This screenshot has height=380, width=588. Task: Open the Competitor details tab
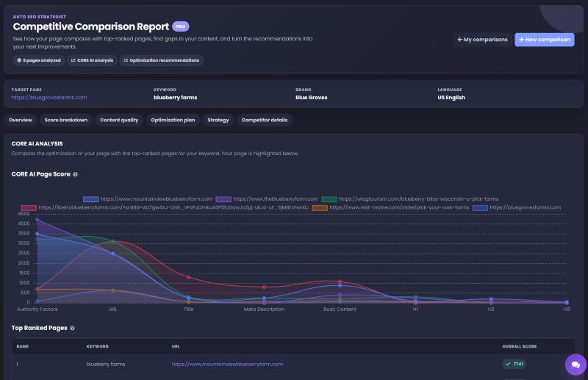coord(265,120)
